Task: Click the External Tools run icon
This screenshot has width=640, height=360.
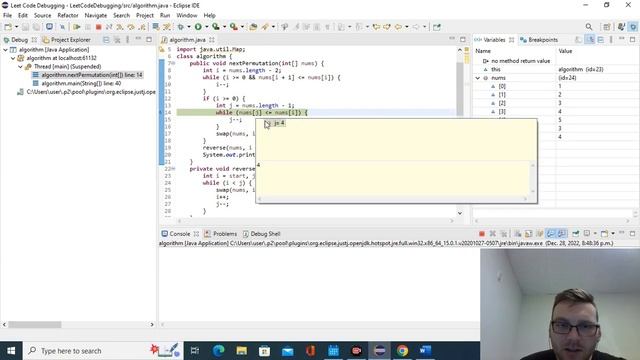Action: (x=233, y=27)
